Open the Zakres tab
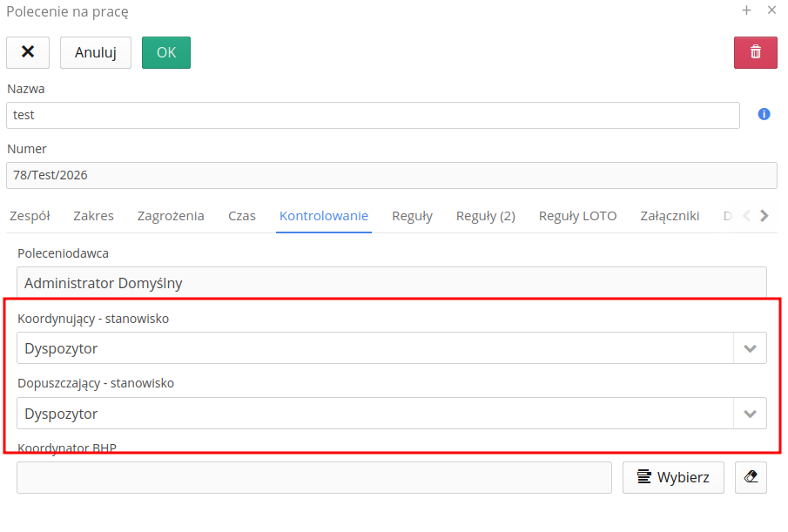Image resolution: width=788 pixels, height=532 pixels. (x=93, y=216)
